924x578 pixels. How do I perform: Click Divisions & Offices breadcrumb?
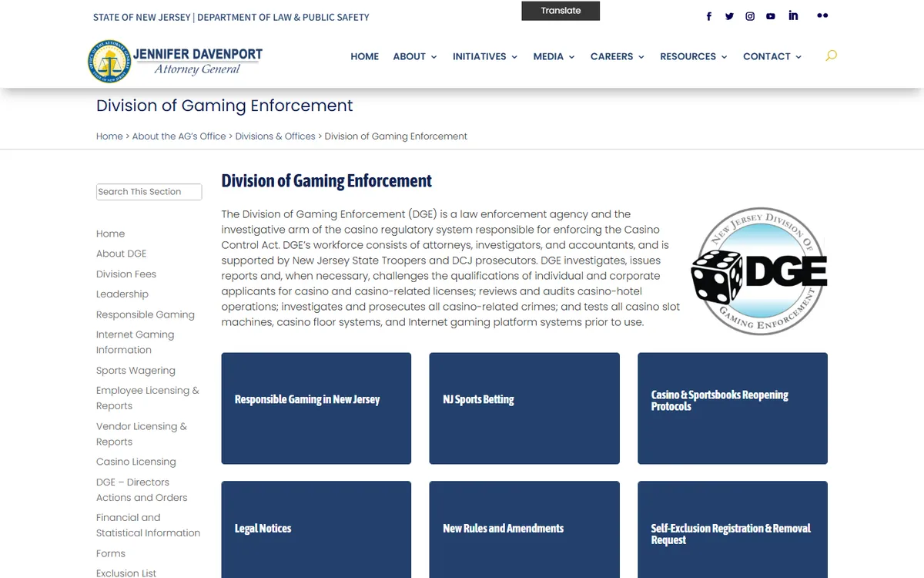pos(275,136)
